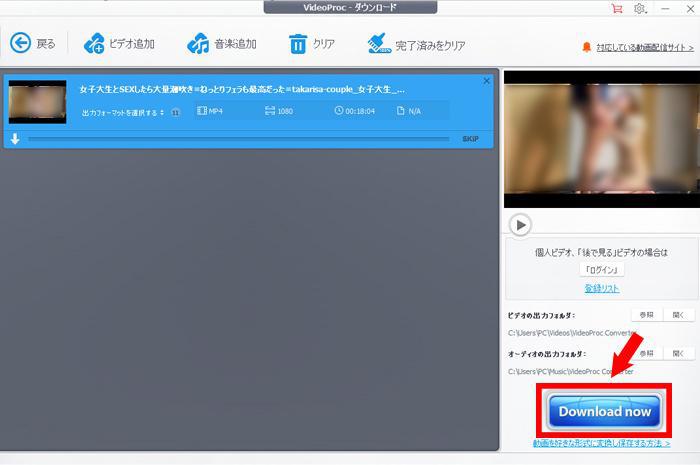Open ビデオ追加 to add a video
Screen dimensions: 700x465
tap(119, 44)
